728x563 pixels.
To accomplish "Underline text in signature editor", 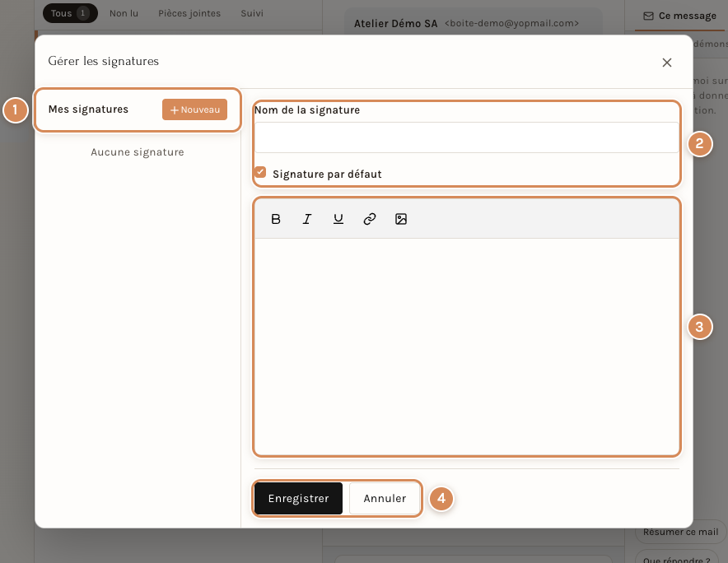I will [x=338, y=219].
